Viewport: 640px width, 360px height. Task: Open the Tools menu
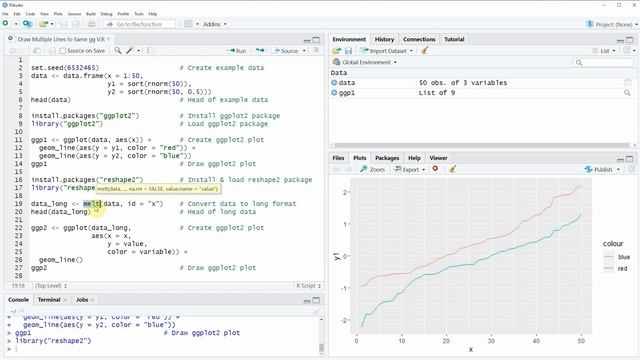139,14
